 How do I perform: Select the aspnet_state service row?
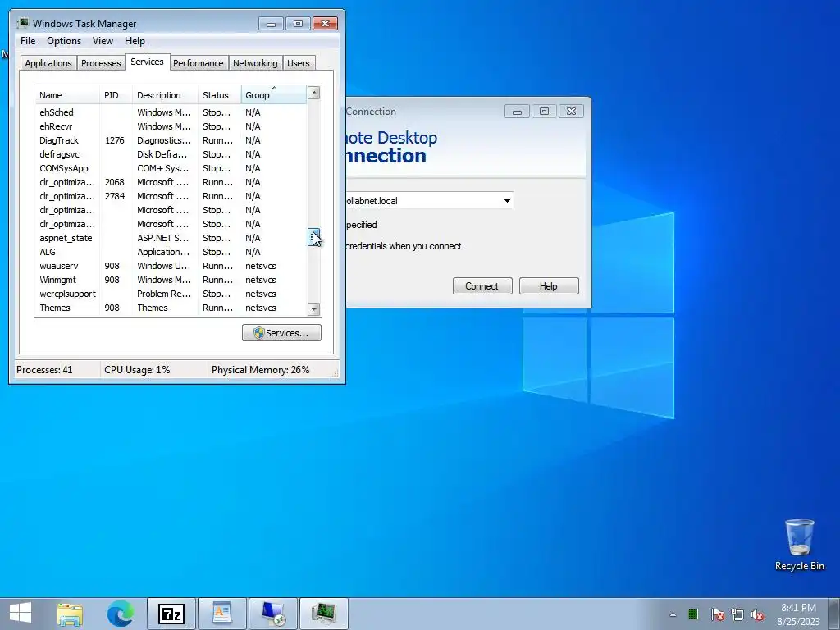(171, 237)
